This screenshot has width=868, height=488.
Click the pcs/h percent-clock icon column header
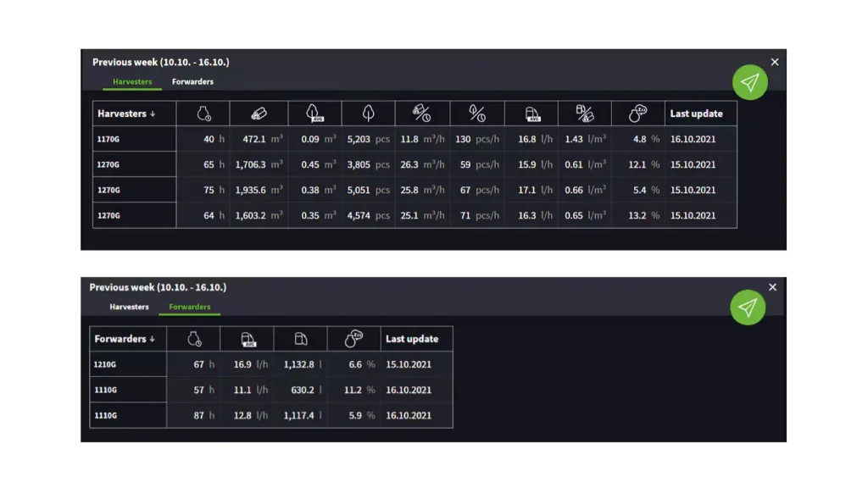pos(477,113)
